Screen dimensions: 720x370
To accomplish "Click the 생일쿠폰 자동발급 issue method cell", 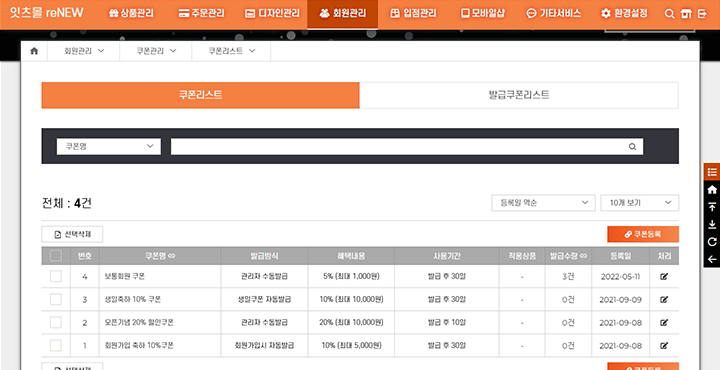I will point(264,299).
